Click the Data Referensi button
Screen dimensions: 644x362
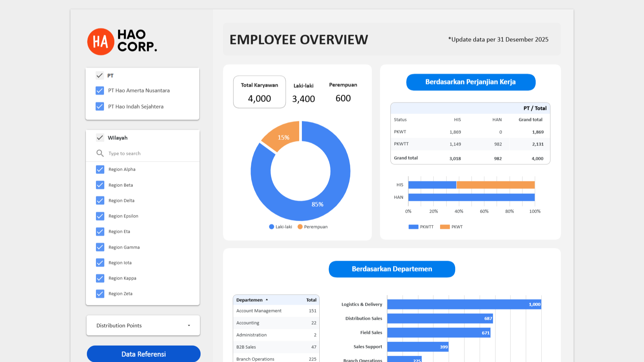(144, 354)
